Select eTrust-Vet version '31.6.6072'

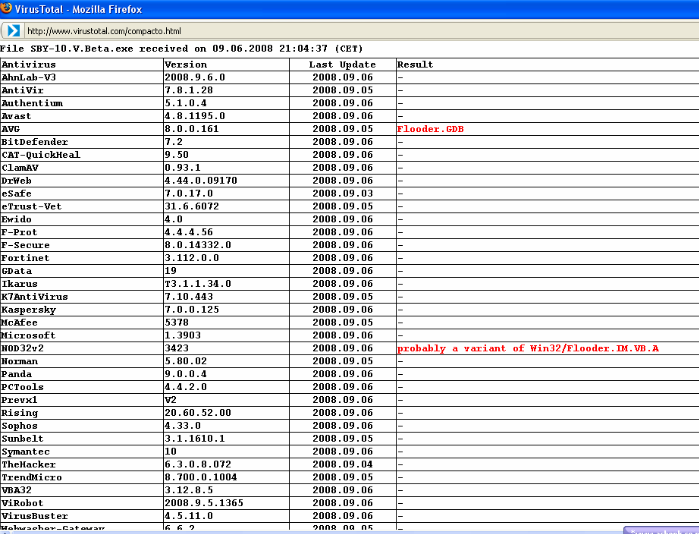tap(192, 206)
